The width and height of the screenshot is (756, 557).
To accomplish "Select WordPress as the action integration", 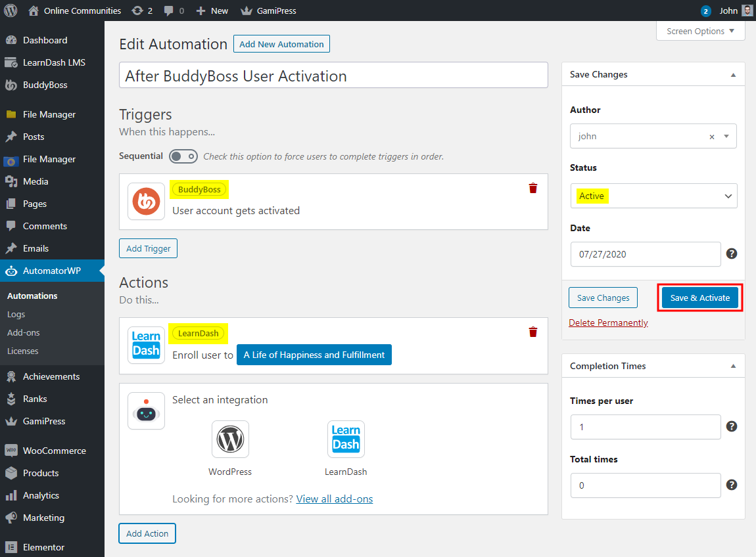I will 230,439.
